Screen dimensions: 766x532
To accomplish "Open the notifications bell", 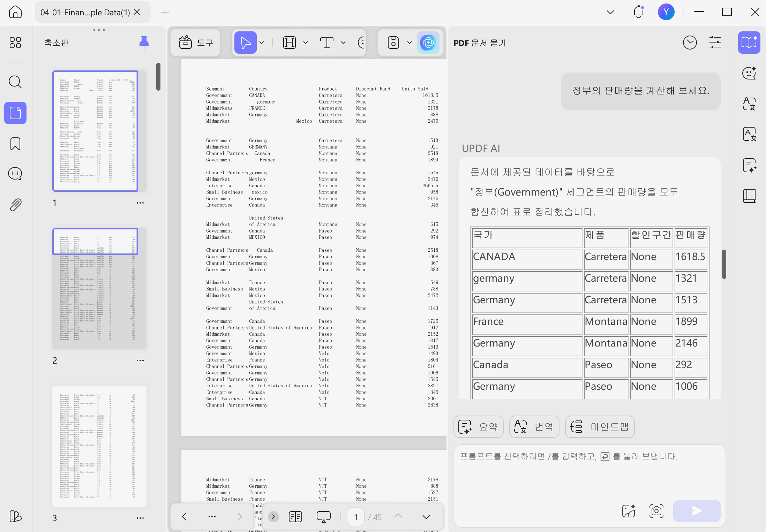I will [x=639, y=12].
